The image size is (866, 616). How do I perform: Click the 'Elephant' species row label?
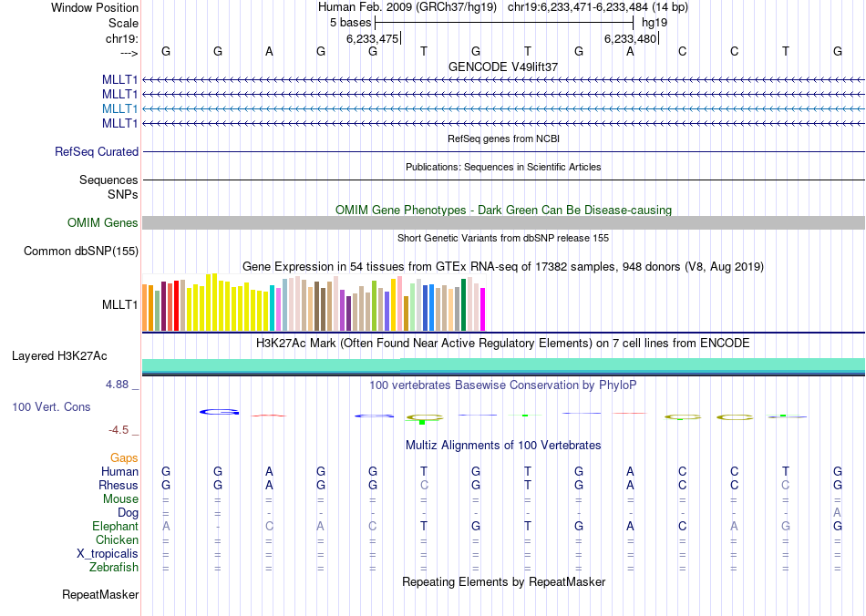115,527
